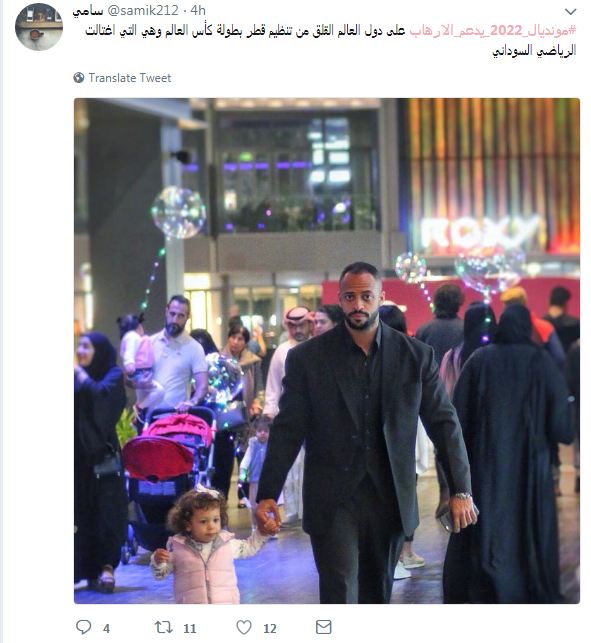Open the tweet options chevron menu

point(570,11)
